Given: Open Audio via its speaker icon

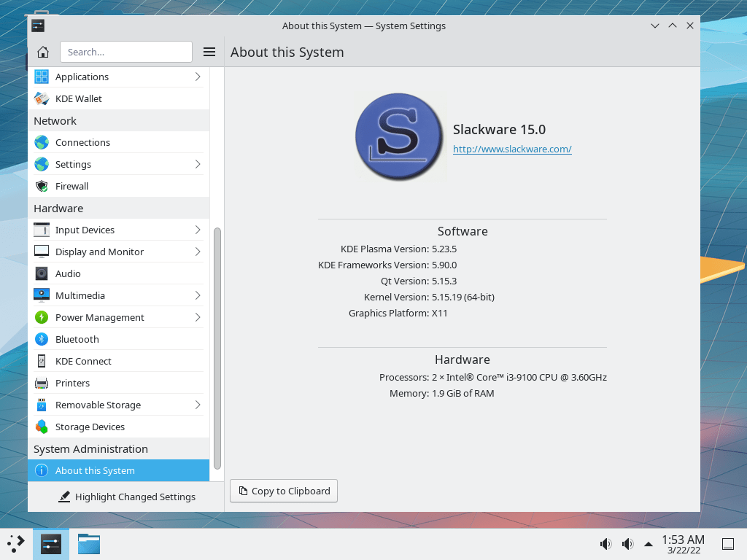Looking at the screenshot, I should 42,274.
